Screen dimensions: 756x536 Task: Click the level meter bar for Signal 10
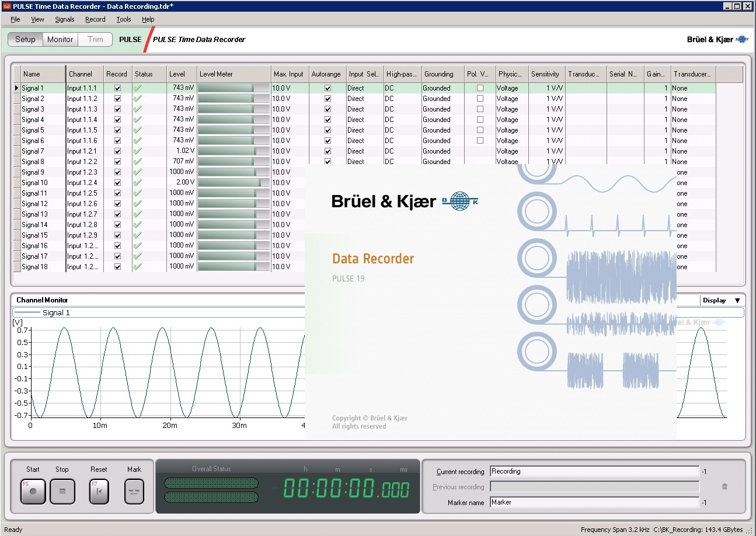(234, 183)
